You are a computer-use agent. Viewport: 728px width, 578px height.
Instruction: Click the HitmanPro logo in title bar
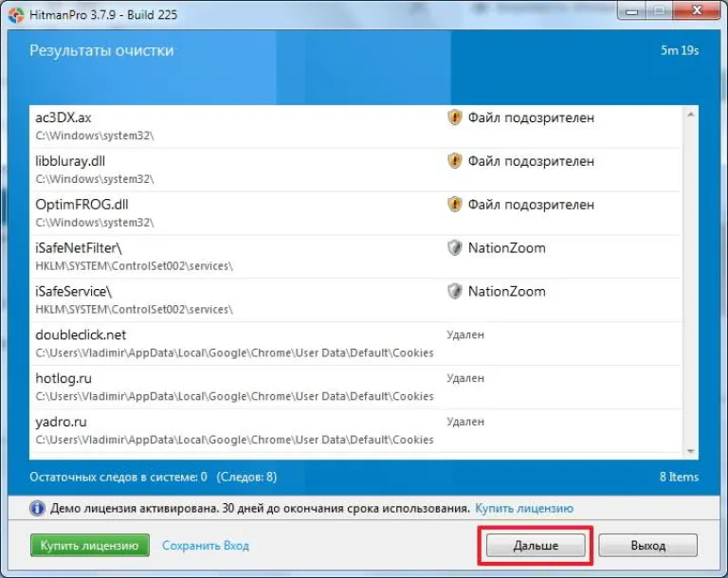click(16, 15)
